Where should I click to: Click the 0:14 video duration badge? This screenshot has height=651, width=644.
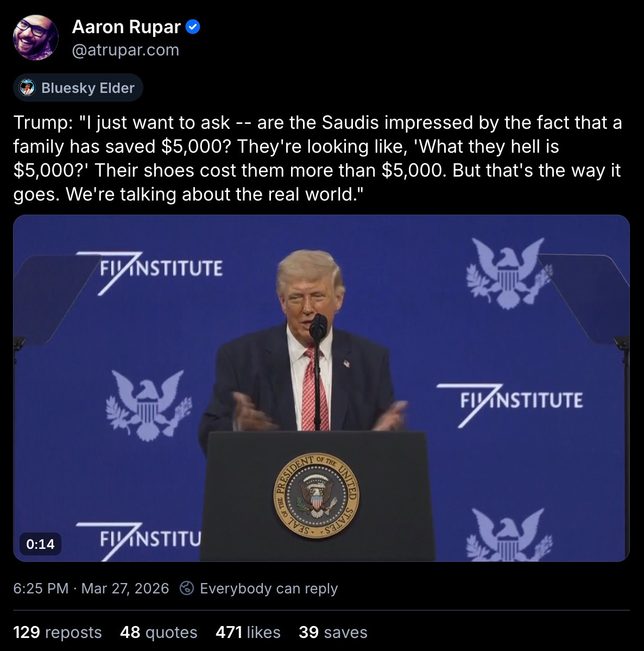40,544
